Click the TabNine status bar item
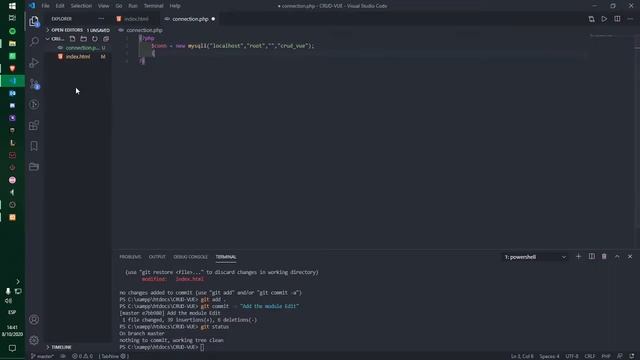The height and width of the screenshot is (360, 640). [x=113, y=356]
